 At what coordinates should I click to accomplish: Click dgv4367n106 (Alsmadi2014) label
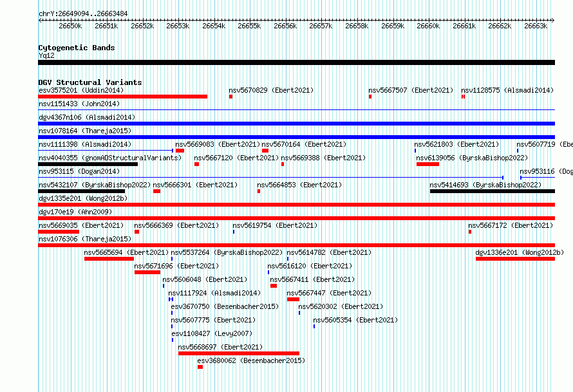click(x=87, y=117)
